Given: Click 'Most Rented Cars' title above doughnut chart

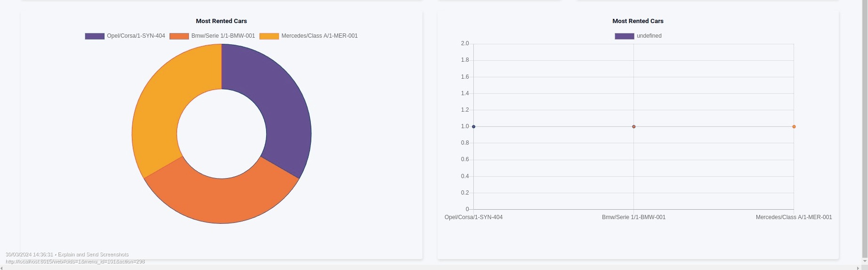Looking at the screenshot, I should (x=221, y=21).
